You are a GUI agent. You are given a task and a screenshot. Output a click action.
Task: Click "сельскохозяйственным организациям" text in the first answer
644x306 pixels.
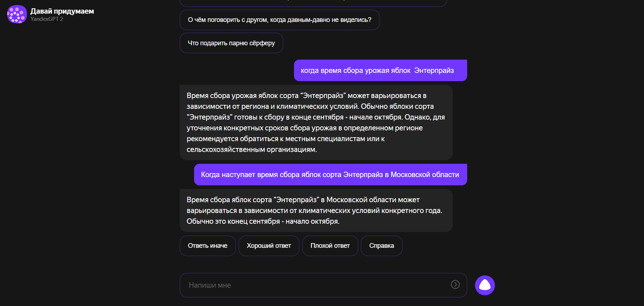click(251, 149)
